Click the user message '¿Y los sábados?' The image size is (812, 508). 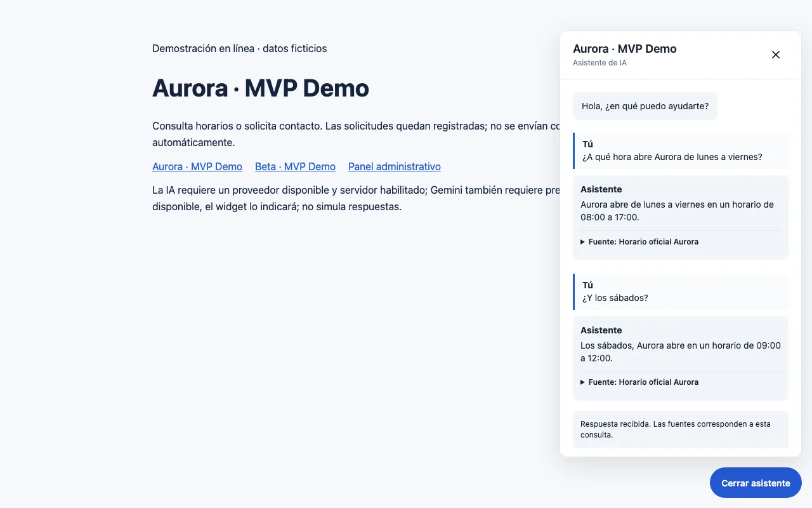tap(615, 298)
